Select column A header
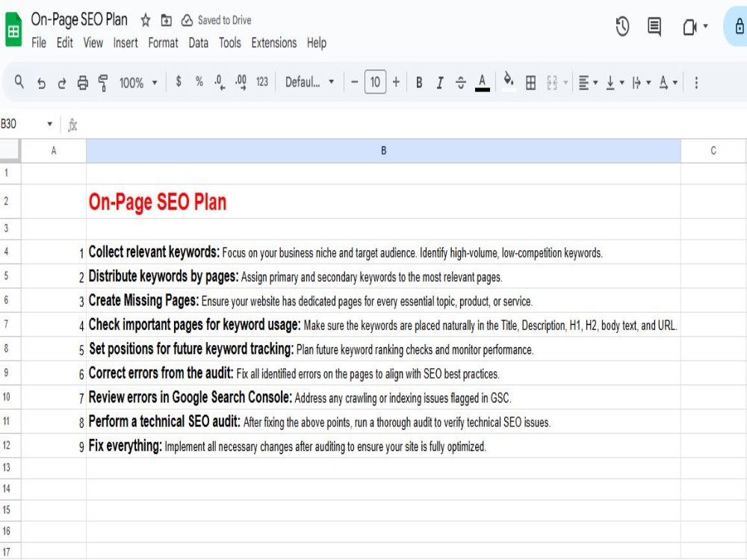Viewport: 747px width, 560px height. tap(54, 151)
